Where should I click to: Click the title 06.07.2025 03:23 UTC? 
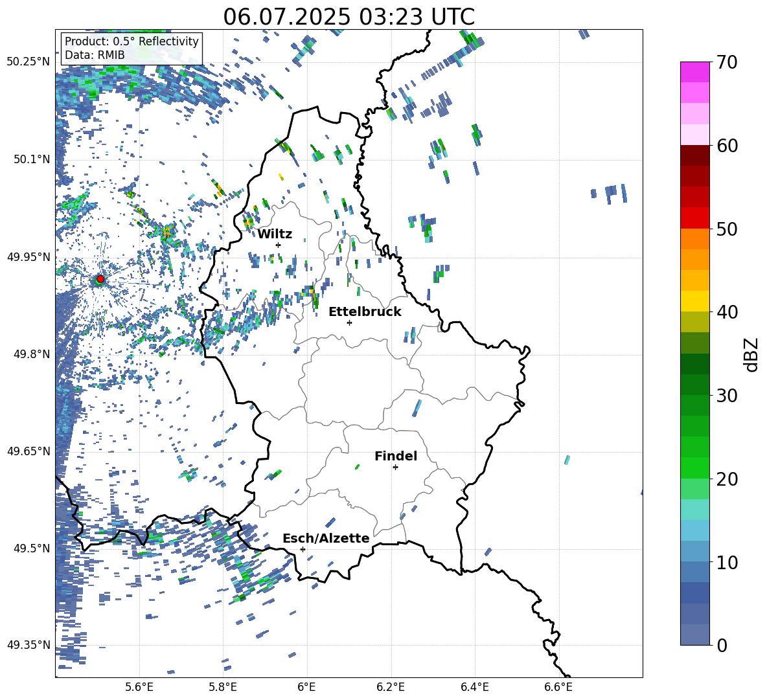click(x=349, y=17)
